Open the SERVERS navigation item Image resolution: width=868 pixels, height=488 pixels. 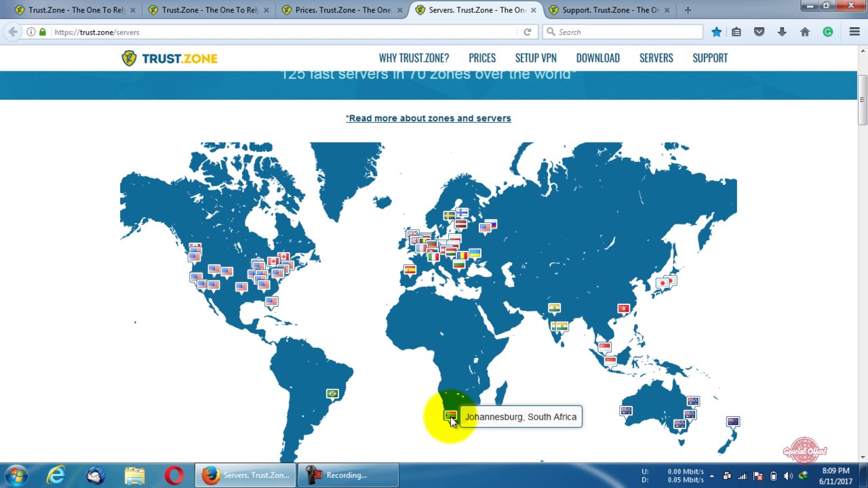click(x=656, y=58)
